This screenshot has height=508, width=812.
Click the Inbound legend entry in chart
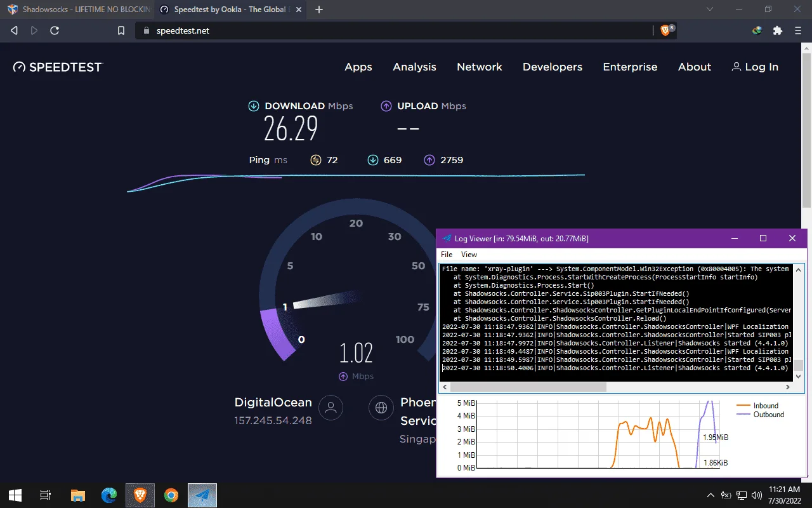(757, 406)
